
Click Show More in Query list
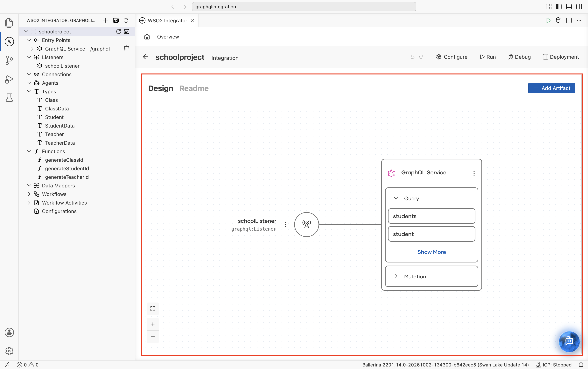click(x=431, y=252)
